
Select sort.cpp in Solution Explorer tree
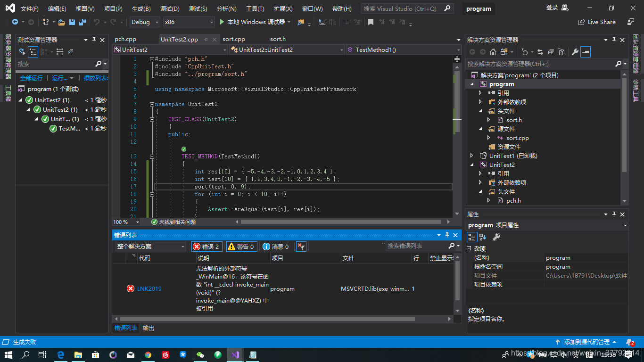518,138
